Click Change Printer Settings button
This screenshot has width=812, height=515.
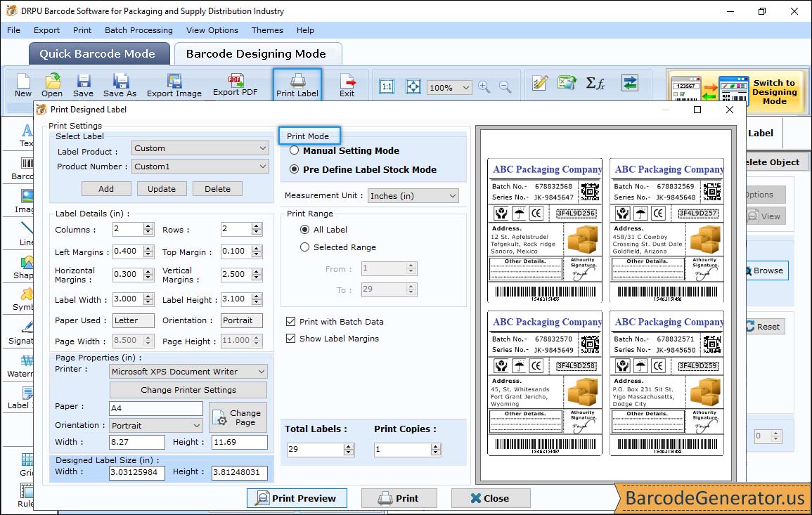point(188,390)
